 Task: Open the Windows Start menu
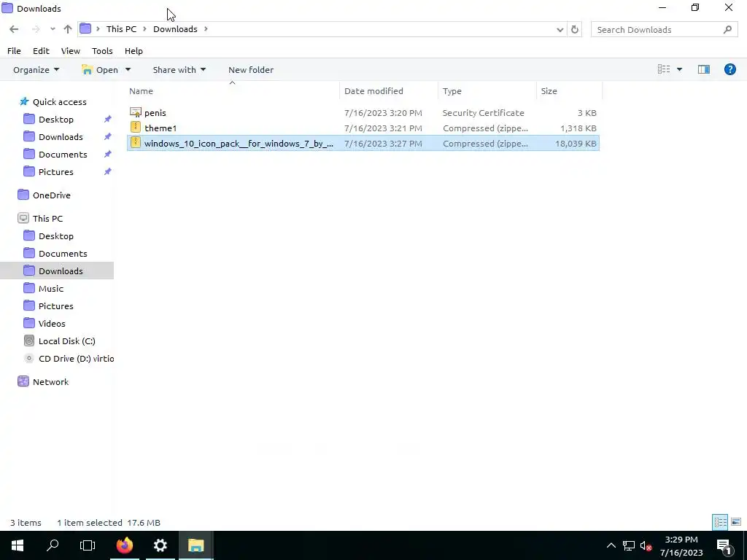[18, 545]
